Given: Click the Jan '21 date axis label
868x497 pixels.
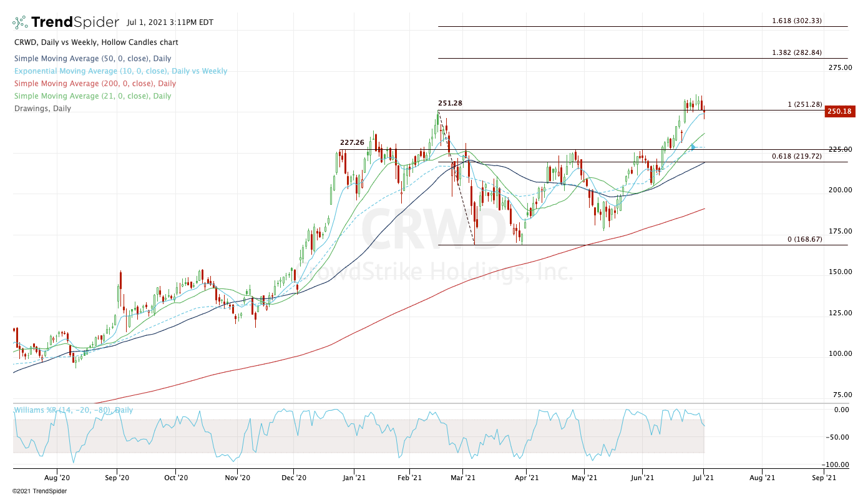Looking at the screenshot, I should [355, 478].
